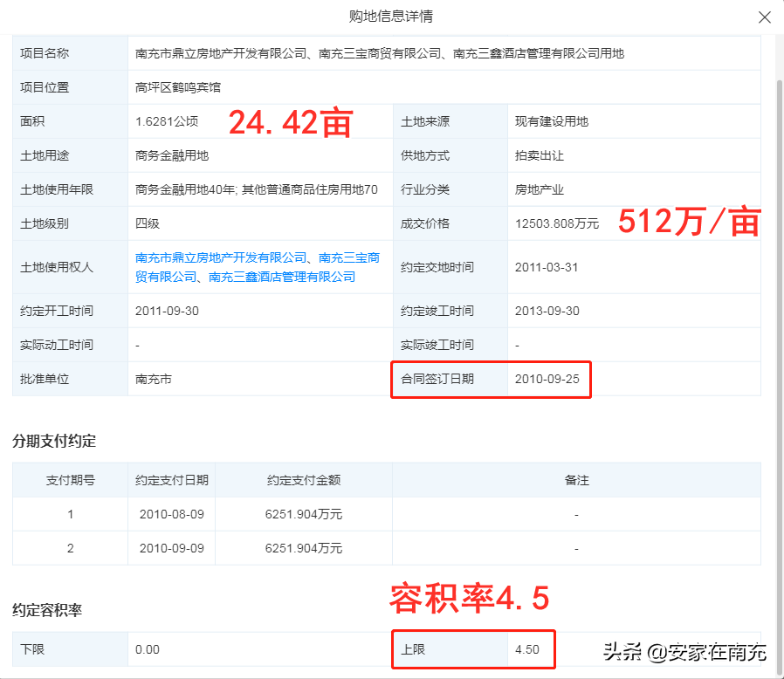784x679 pixels.
Task: Click the upper limit value 4.50
Action: coord(527,649)
